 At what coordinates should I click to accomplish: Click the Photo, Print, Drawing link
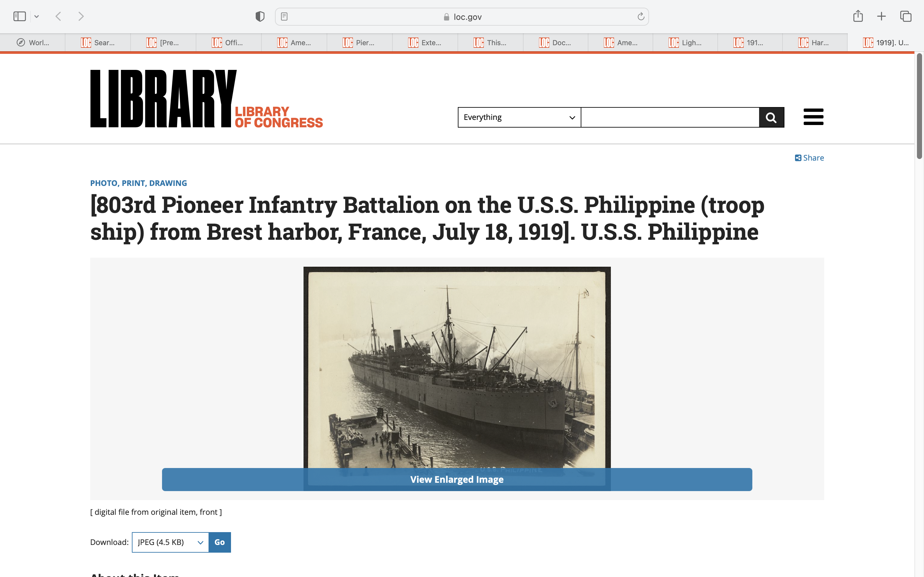[138, 183]
